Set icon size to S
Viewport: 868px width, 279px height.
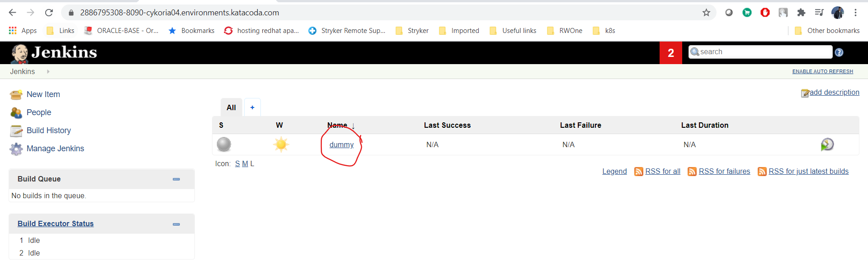point(237,163)
